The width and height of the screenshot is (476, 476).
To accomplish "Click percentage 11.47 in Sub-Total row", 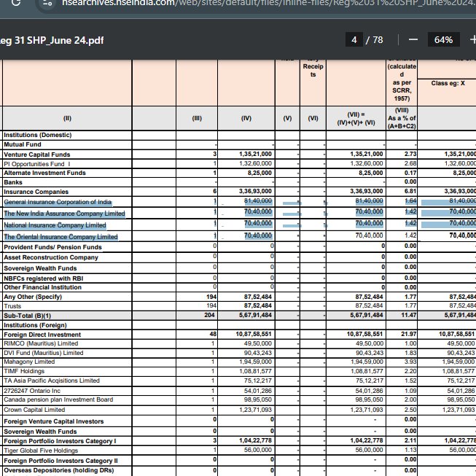I will (x=409, y=316).
